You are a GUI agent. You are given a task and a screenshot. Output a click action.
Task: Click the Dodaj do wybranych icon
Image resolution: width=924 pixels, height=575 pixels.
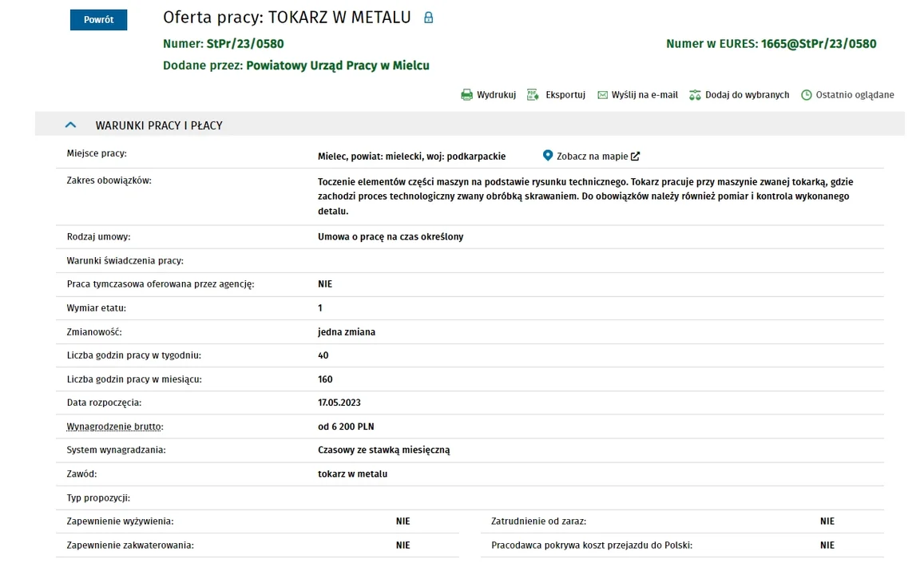695,95
